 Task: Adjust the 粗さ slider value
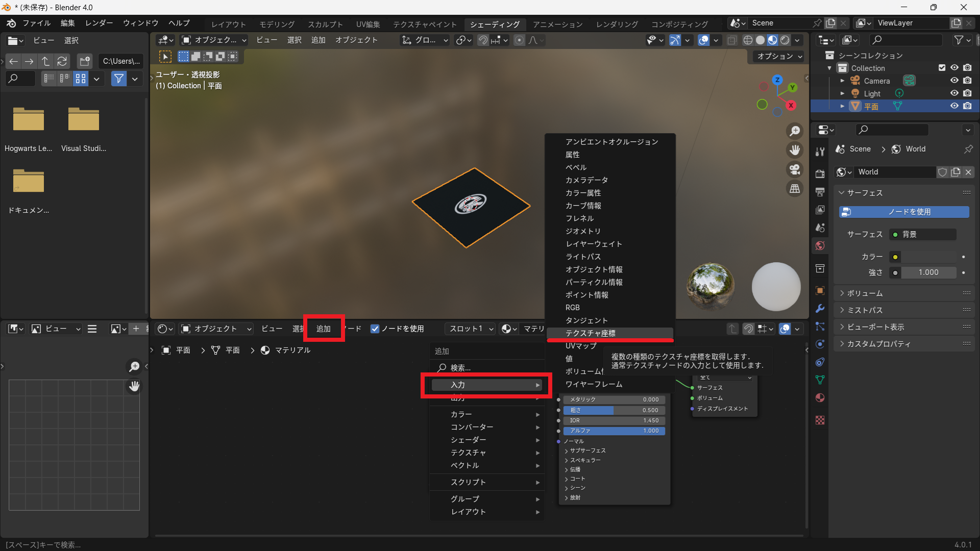pos(614,410)
